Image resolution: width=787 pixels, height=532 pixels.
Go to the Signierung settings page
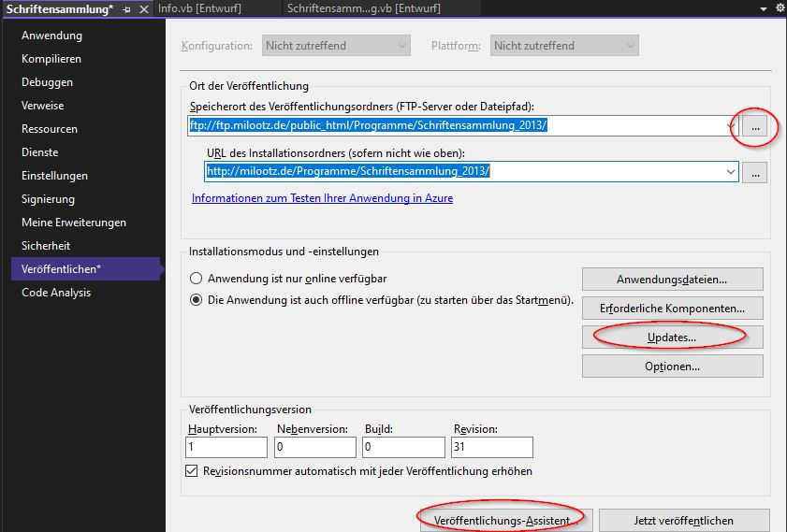click(50, 199)
